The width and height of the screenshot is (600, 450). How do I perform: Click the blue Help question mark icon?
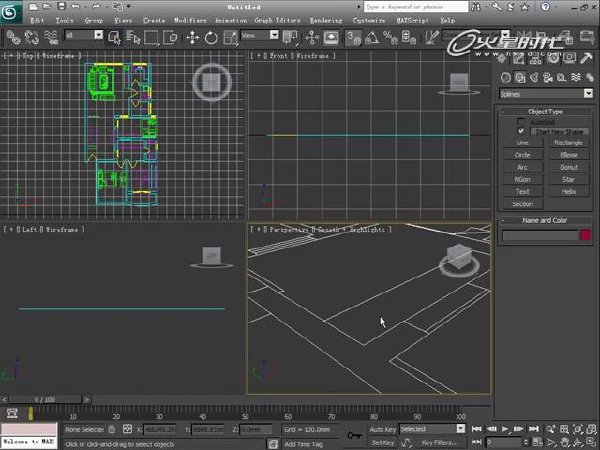(545, 7)
